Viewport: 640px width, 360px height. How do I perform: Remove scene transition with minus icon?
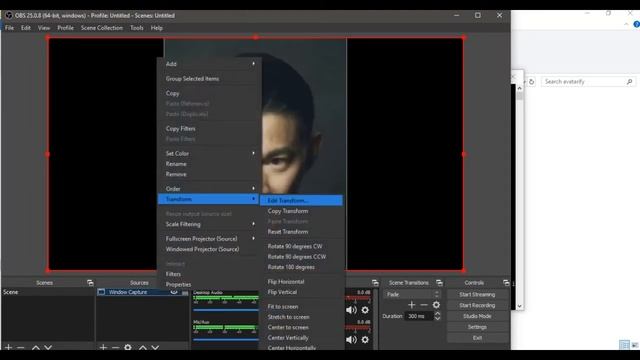pyautogui.click(x=424, y=305)
